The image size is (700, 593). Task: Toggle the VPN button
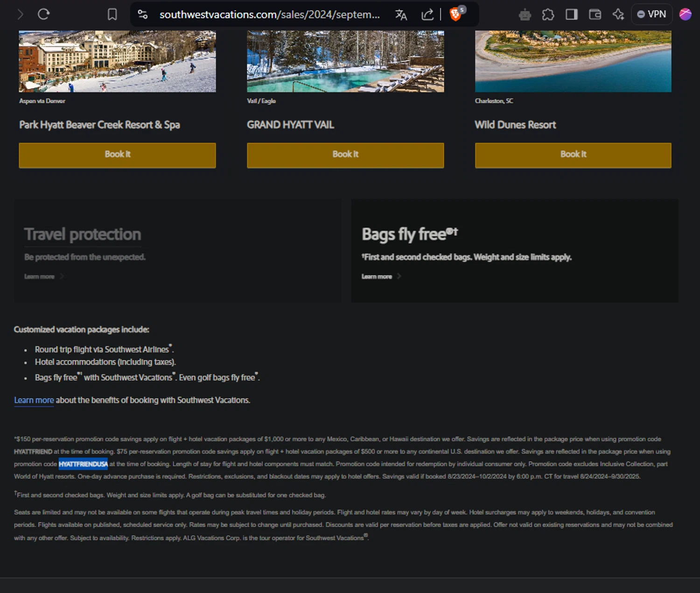coord(651,14)
